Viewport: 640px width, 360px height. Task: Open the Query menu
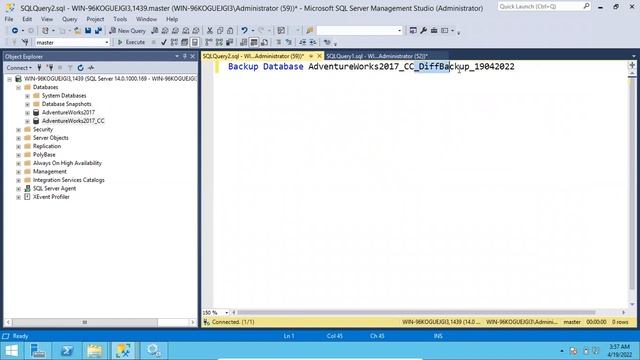(69, 19)
